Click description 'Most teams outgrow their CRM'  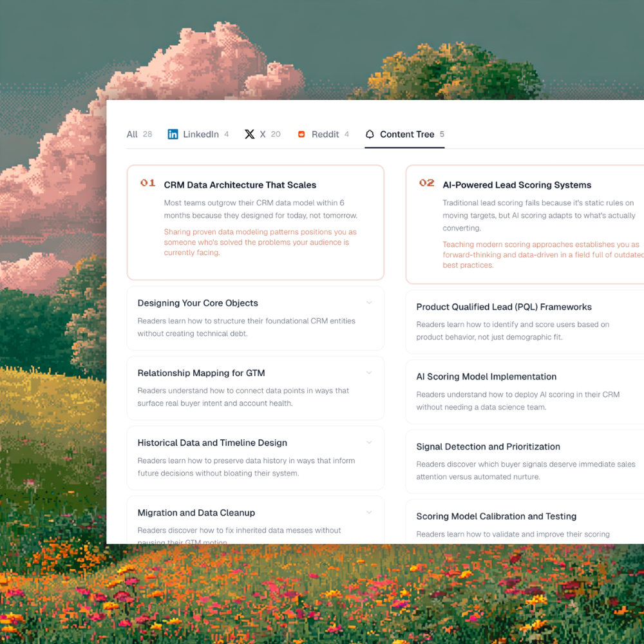pos(261,209)
